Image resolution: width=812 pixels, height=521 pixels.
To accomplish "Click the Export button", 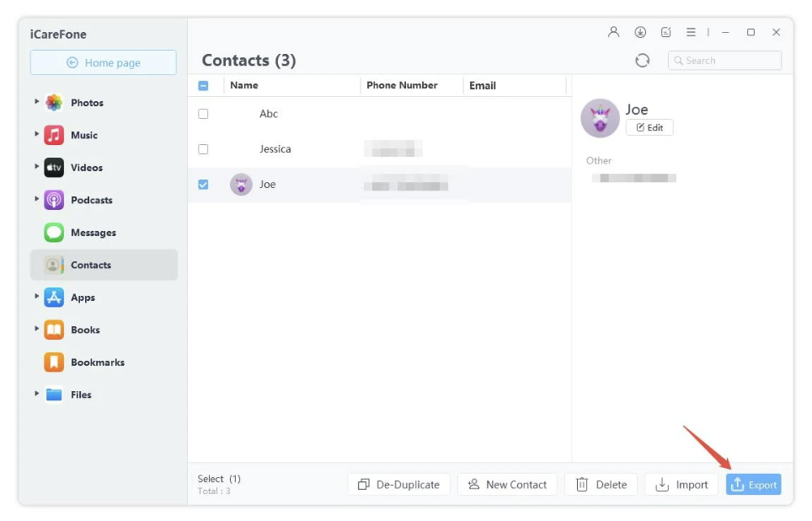I will (x=753, y=485).
